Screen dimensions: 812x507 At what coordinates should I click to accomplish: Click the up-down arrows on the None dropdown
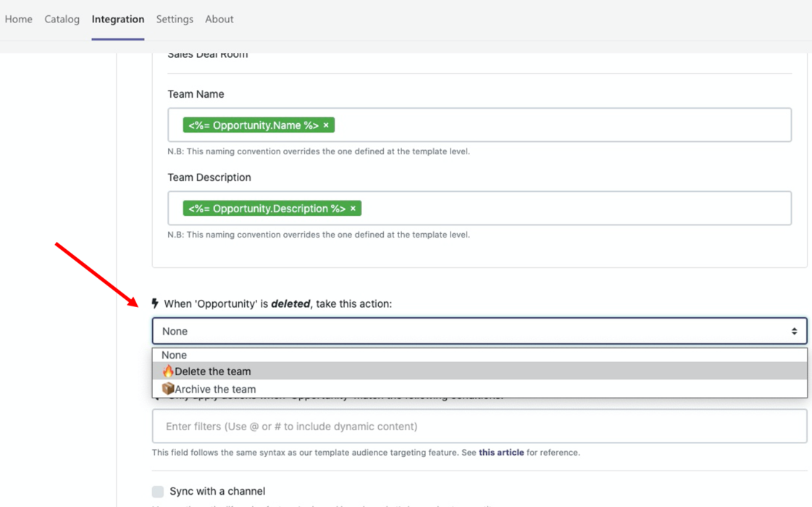point(794,332)
